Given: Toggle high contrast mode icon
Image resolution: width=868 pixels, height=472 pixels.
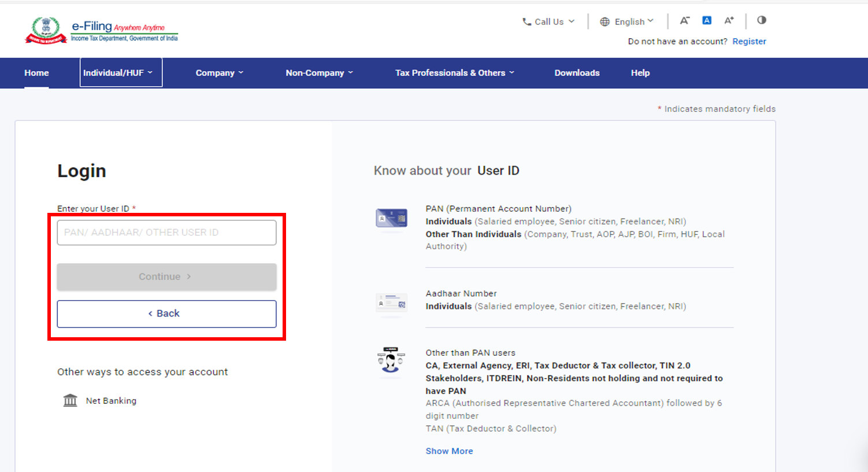Looking at the screenshot, I should (x=762, y=20).
